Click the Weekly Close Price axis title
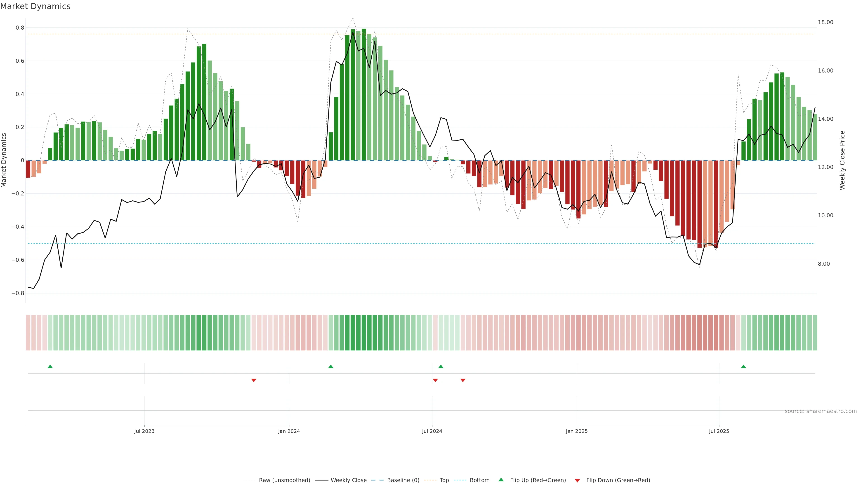Viewport: 868px width, 488px height. click(842, 160)
